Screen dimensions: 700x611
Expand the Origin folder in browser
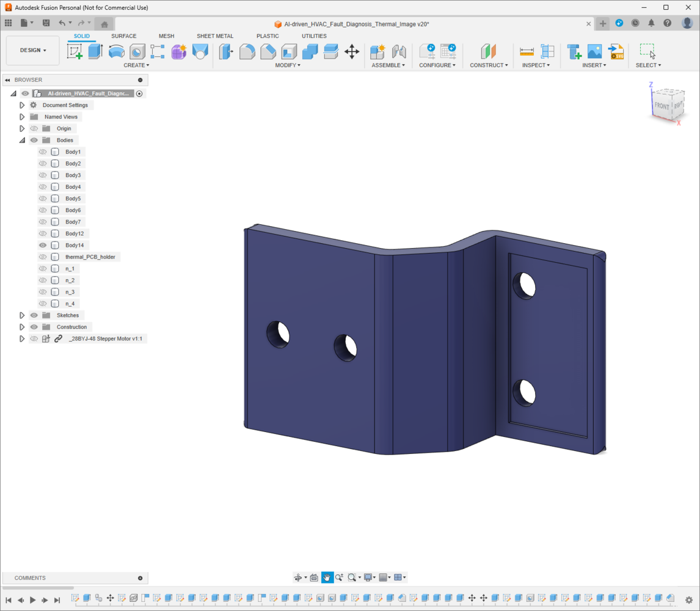pyautogui.click(x=22, y=129)
